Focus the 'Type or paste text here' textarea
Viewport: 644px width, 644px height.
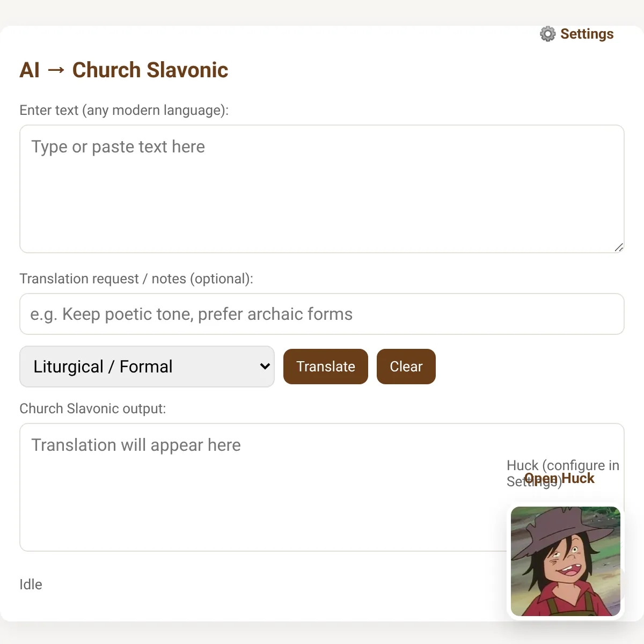(322, 188)
